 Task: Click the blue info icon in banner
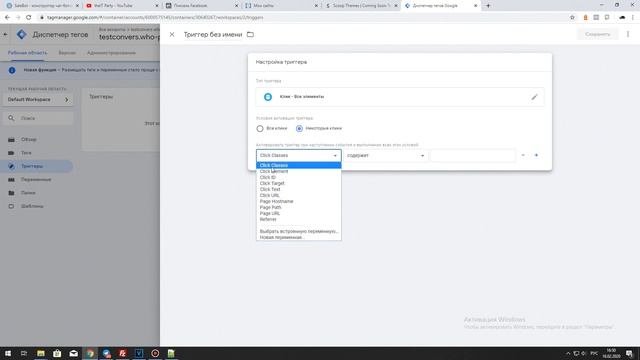(x=12, y=70)
